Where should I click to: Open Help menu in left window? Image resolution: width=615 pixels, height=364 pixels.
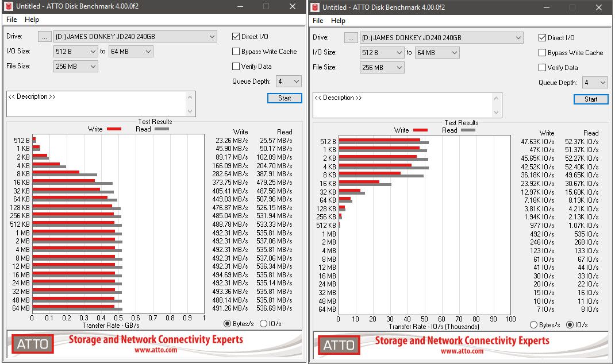[32, 20]
